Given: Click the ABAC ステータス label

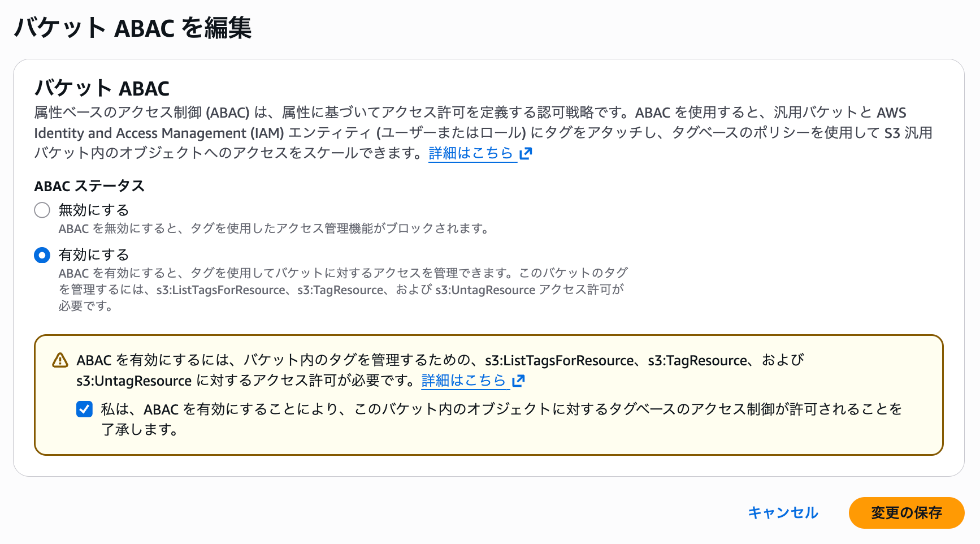Looking at the screenshot, I should point(89,186).
